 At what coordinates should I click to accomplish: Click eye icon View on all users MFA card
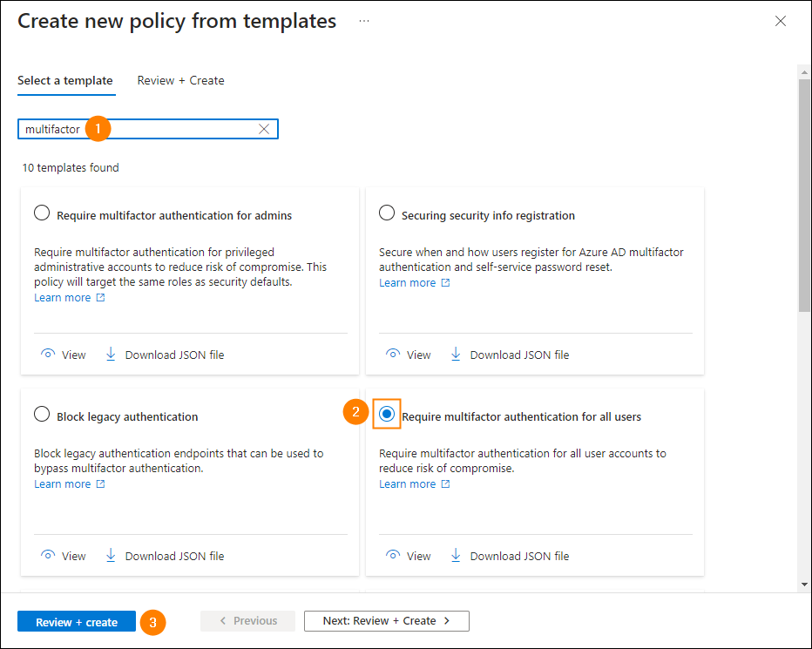[393, 555]
